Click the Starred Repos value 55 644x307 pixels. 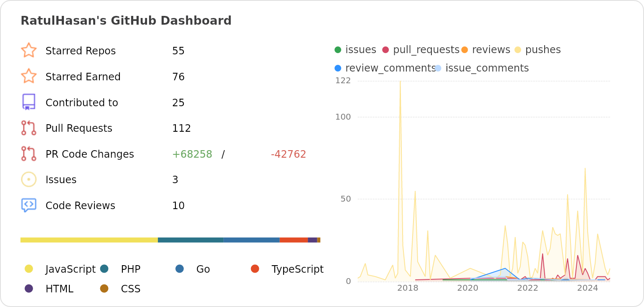[x=178, y=51]
